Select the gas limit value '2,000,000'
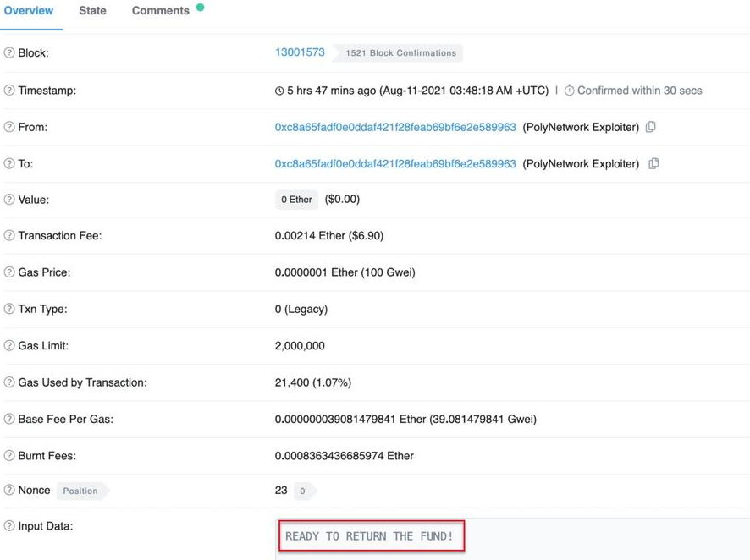The height and width of the screenshot is (560, 750). (x=300, y=346)
